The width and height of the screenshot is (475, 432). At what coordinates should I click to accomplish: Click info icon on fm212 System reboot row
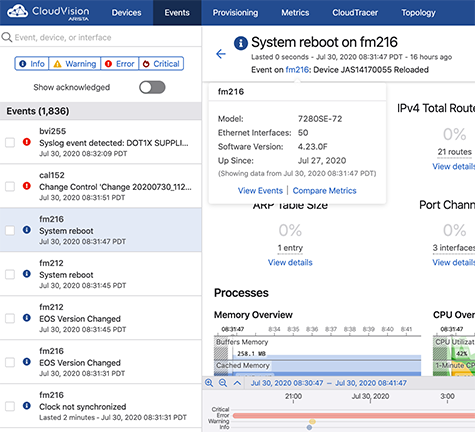(x=27, y=274)
